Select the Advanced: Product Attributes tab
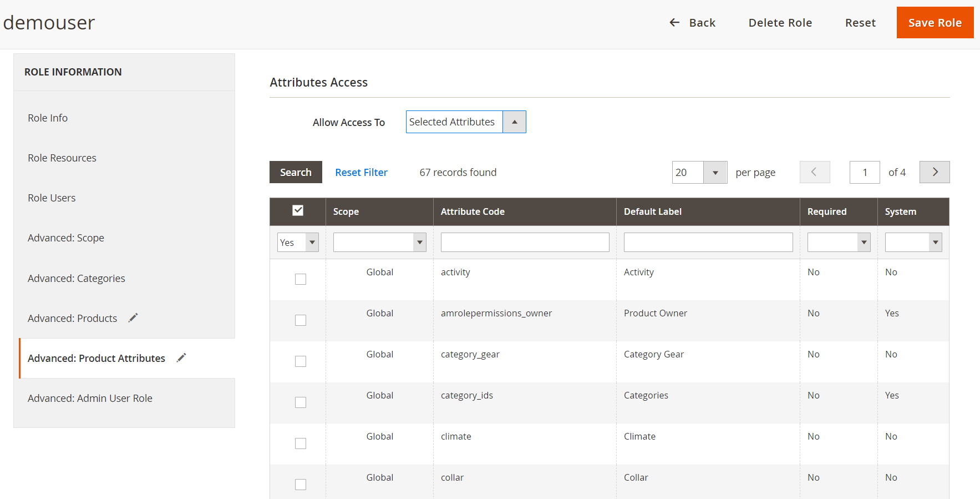Image resolution: width=980 pixels, height=499 pixels. [97, 358]
